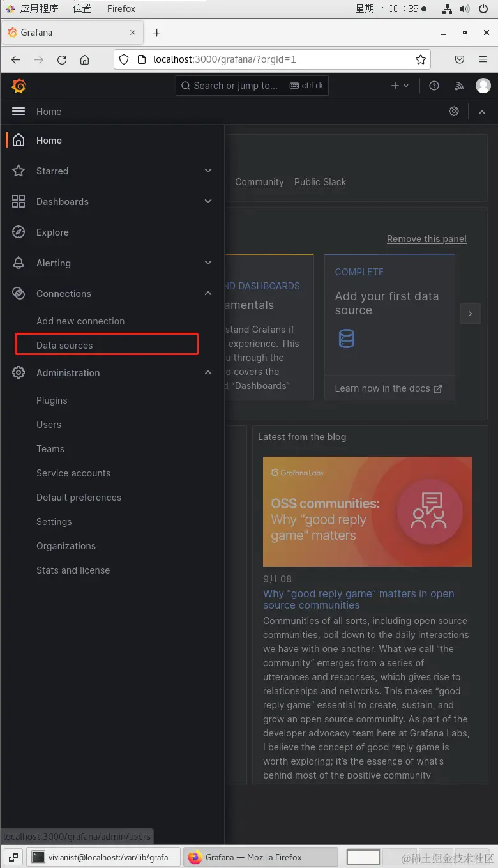This screenshot has height=868, width=498.
Task: Click the plus new item button
Action: coord(400,86)
